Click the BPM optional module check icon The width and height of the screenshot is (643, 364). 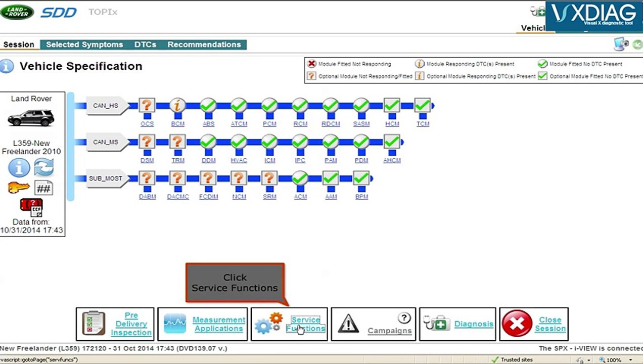[361, 178]
